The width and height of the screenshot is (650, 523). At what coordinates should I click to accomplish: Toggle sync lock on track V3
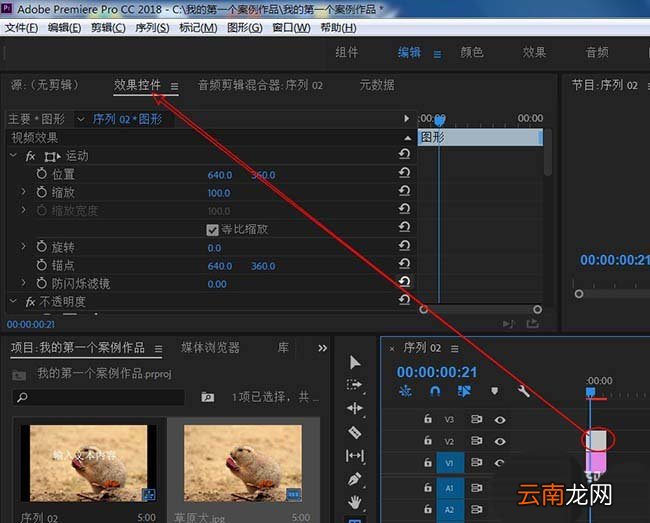point(476,419)
